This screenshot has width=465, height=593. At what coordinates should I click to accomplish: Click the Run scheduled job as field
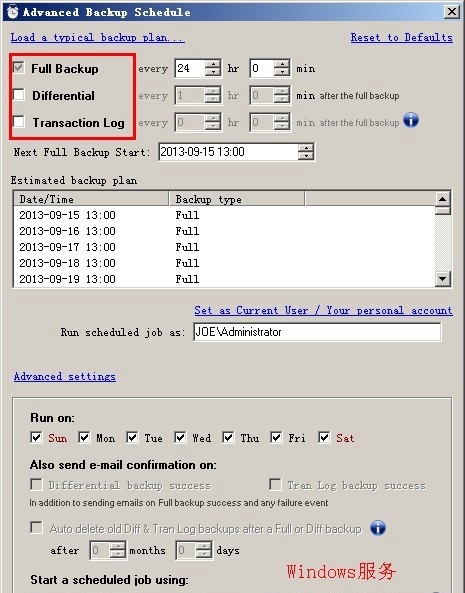pos(317,332)
